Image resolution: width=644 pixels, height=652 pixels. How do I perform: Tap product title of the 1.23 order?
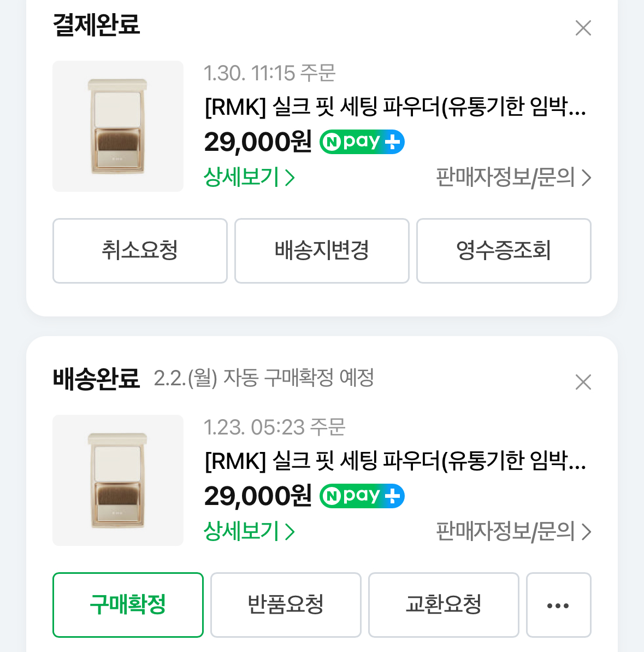[395, 461]
